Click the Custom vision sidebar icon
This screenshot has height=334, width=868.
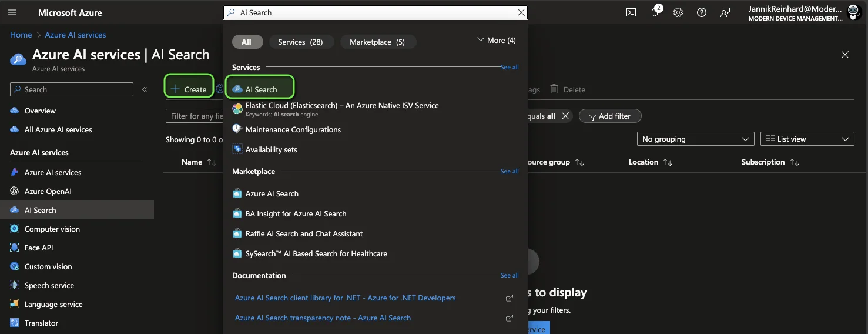(x=15, y=266)
